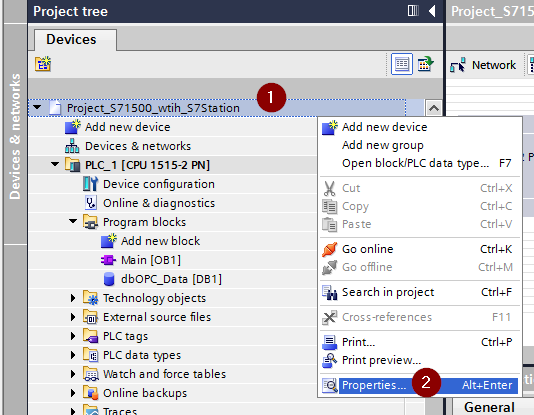Click the PLC_1 folder icon
The height and width of the screenshot is (415, 534).
[73, 165]
